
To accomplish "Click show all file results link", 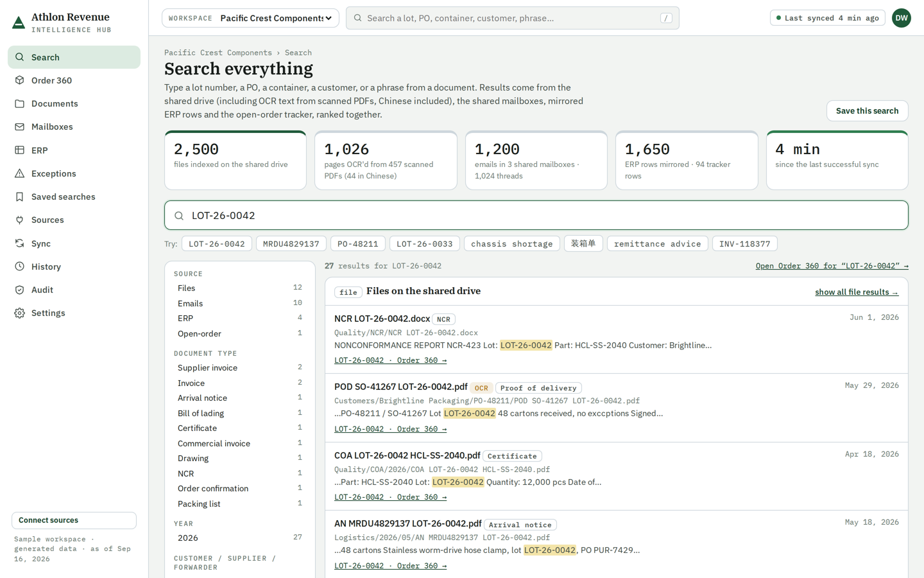I will coord(857,292).
